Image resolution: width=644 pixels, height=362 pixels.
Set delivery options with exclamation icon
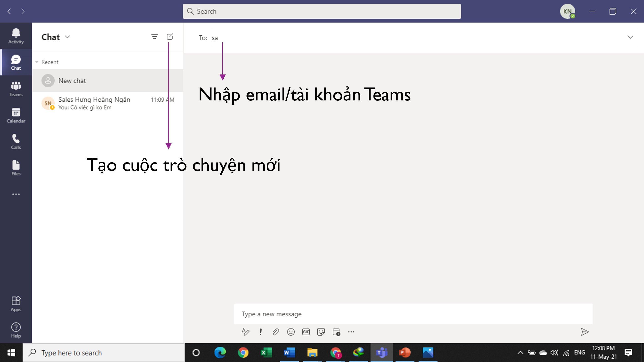coord(261,332)
